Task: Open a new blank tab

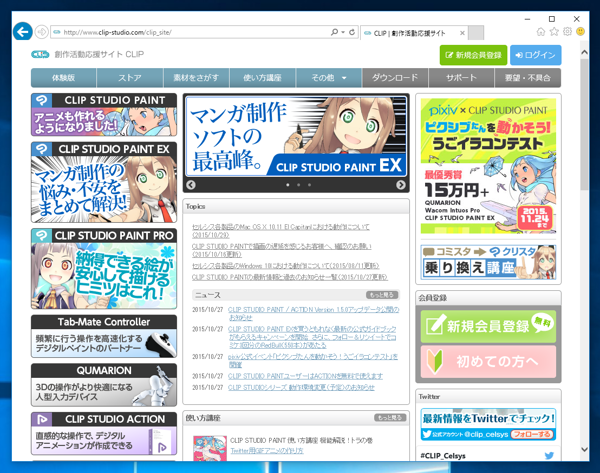Action: (x=476, y=33)
